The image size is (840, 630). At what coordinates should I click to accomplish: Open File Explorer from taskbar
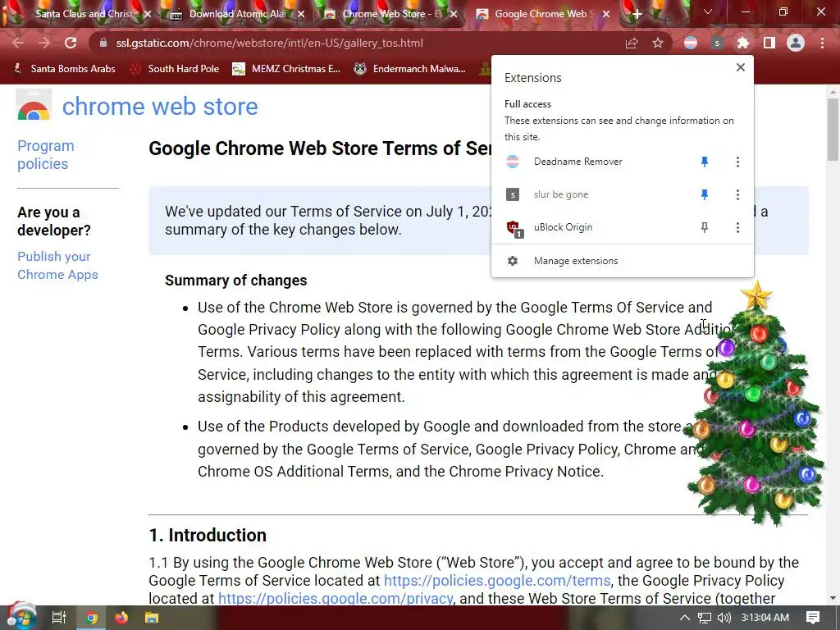click(x=152, y=618)
